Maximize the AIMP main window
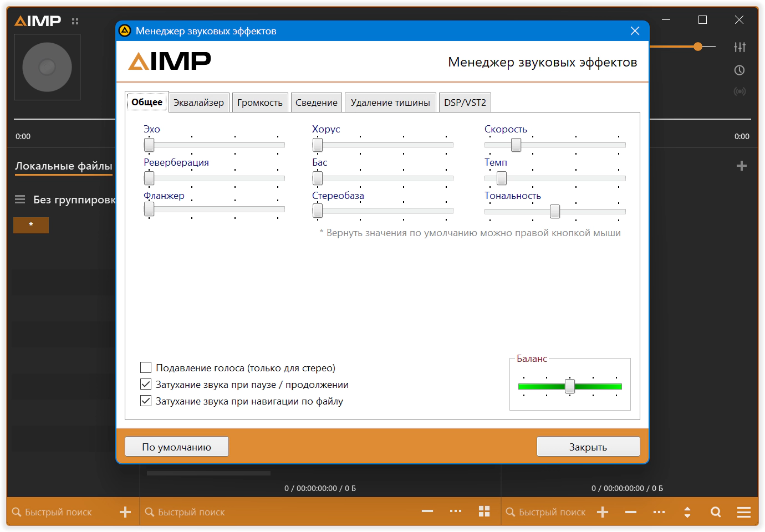765x532 pixels. [702, 20]
